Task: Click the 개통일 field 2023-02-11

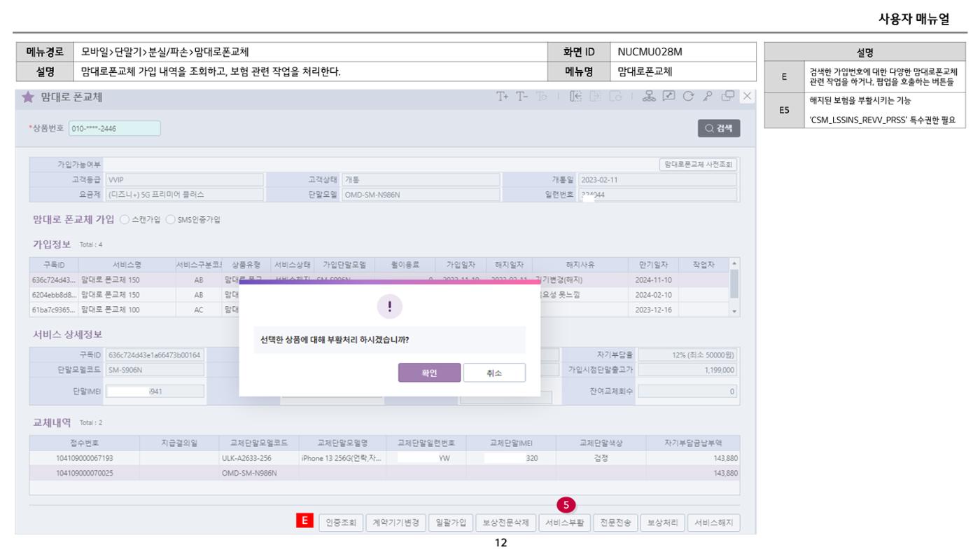Action: pos(657,180)
